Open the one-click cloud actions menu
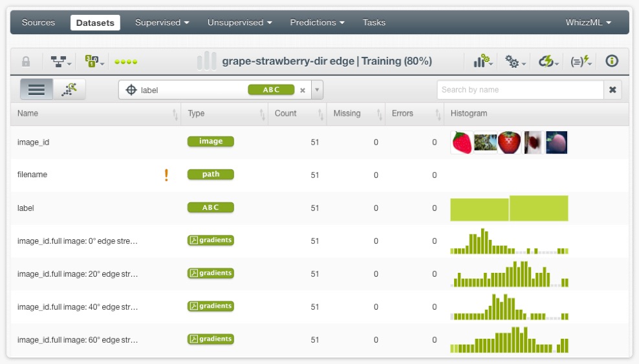Viewport: 639px width, 364px height. [x=548, y=61]
